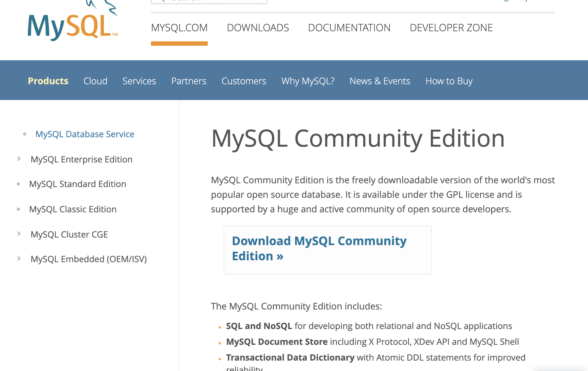Expand MySQL Enterprise Edition chevron
This screenshot has height=371, width=588.
click(19, 159)
